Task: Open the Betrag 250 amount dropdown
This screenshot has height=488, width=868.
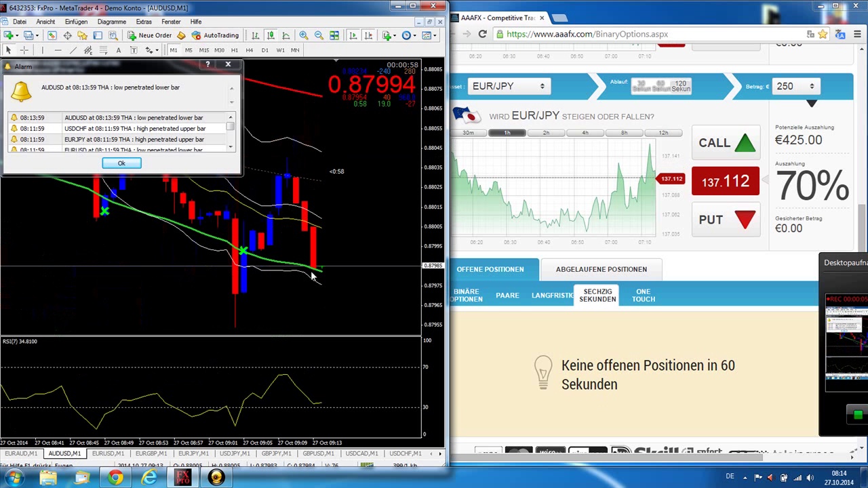Action: [796, 86]
